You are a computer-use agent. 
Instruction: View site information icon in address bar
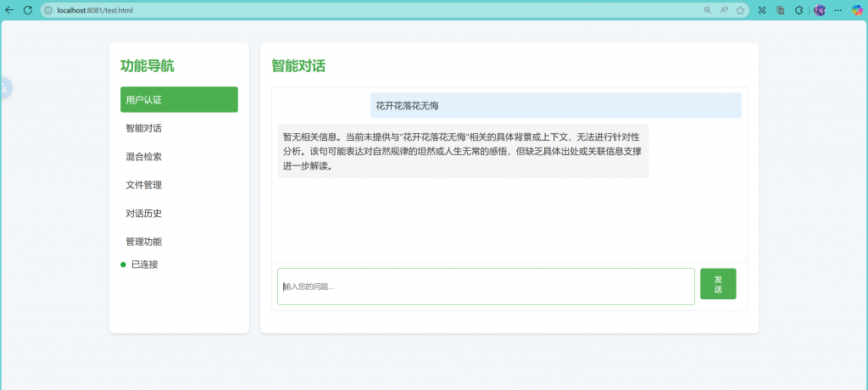coord(49,10)
